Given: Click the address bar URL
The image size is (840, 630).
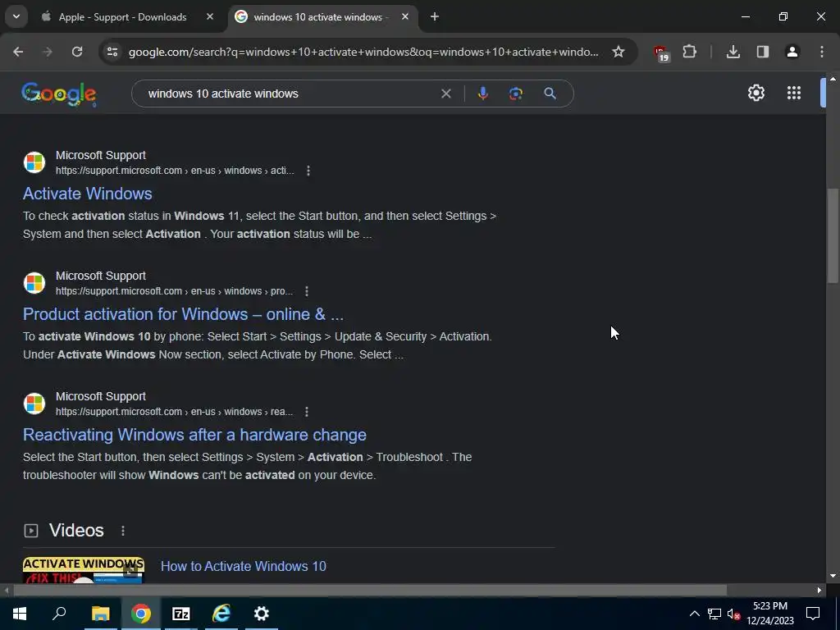Looking at the screenshot, I should click(363, 52).
